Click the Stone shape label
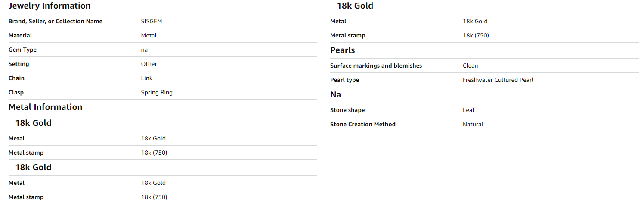This screenshot has width=644, height=209. coord(347,110)
